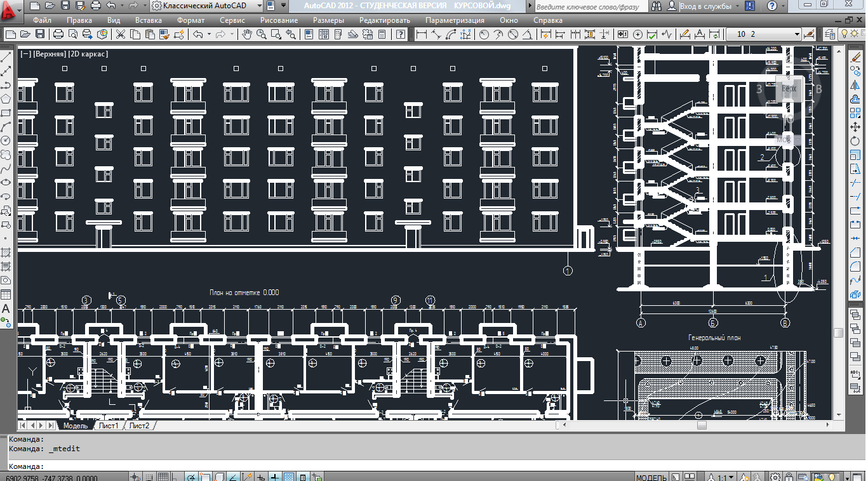Image resolution: width=868 pixels, height=481 pixels.
Task: Click the horizontal scrollbar thumb
Action: pyautogui.click(x=702, y=425)
